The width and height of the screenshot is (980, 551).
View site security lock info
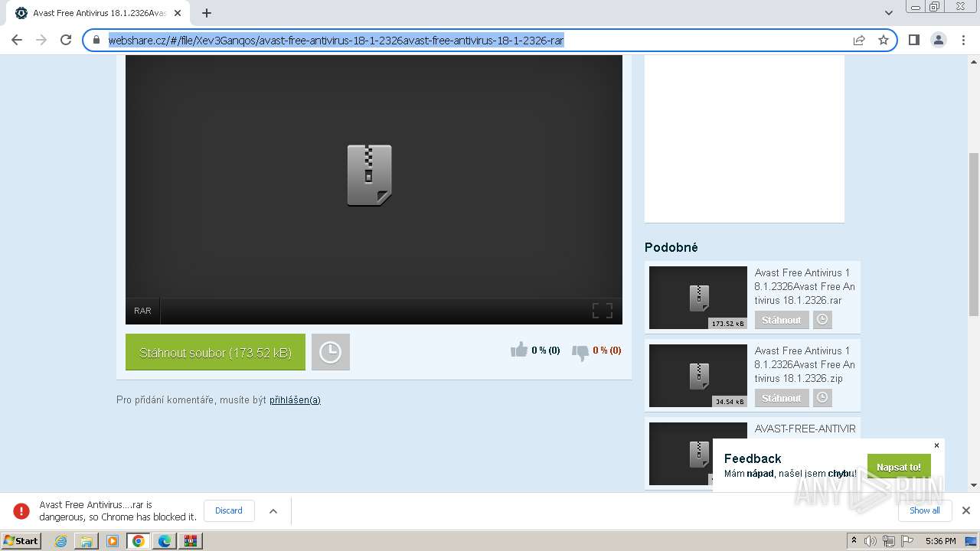click(x=96, y=40)
